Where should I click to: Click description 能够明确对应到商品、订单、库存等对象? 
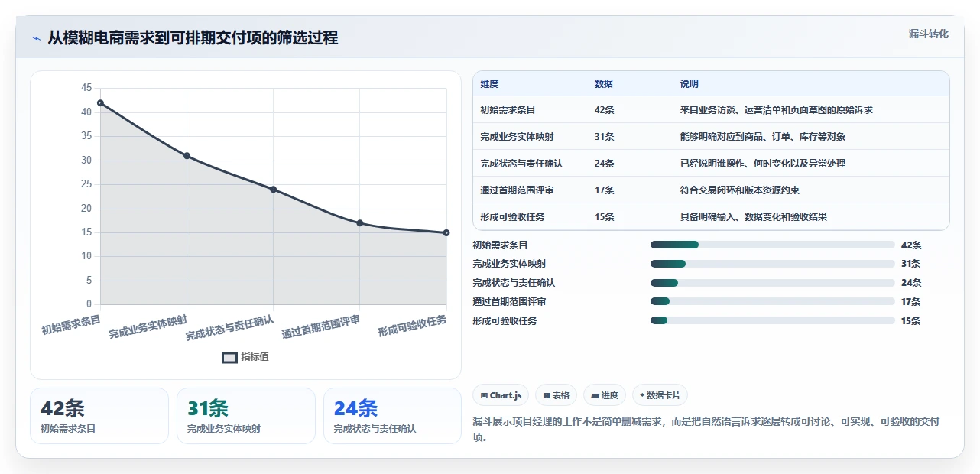(762, 137)
